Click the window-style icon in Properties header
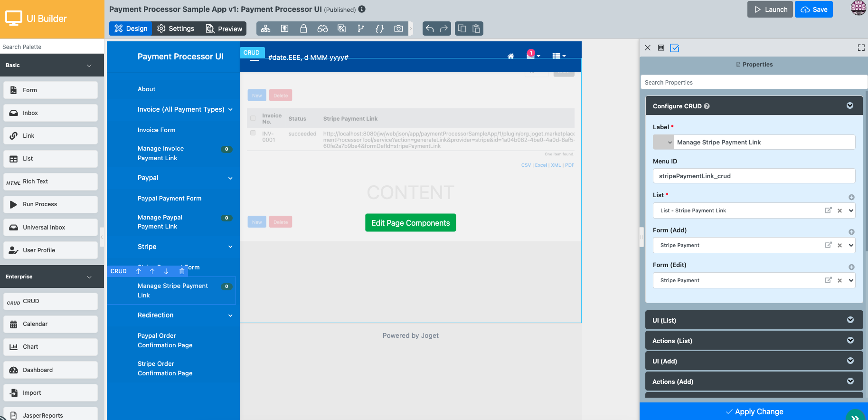The height and width of the screenshot is (420, 868). click(x=661, y=48)
